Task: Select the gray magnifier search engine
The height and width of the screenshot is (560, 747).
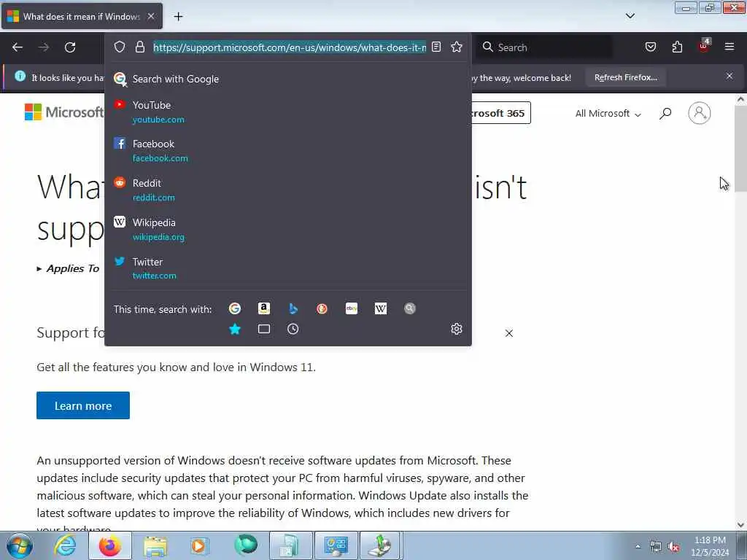Action: (410, 308)
